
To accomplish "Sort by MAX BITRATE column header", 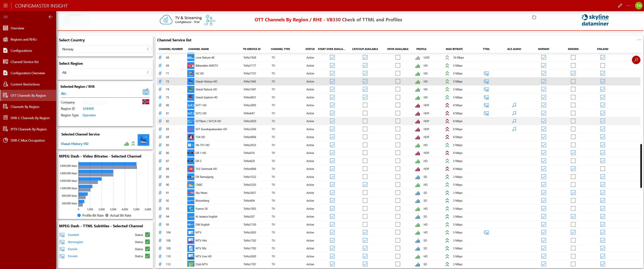I will (454, 49).
